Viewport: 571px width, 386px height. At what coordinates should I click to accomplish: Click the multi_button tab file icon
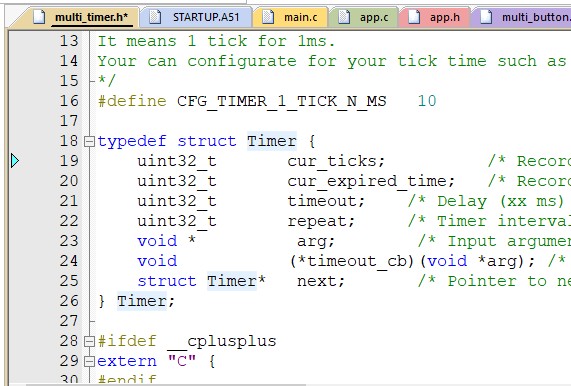coord(486,17)
